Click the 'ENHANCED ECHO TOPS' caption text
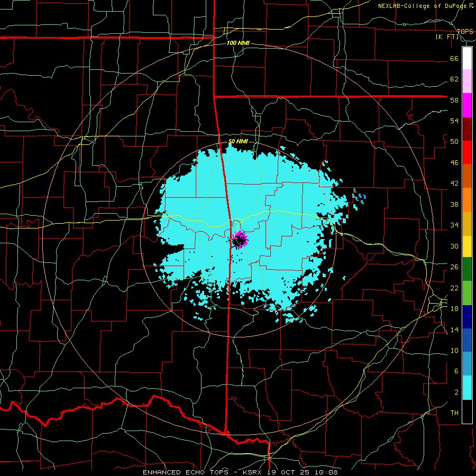This screenshot has height=476, width=476. click(x=186, y=472)
